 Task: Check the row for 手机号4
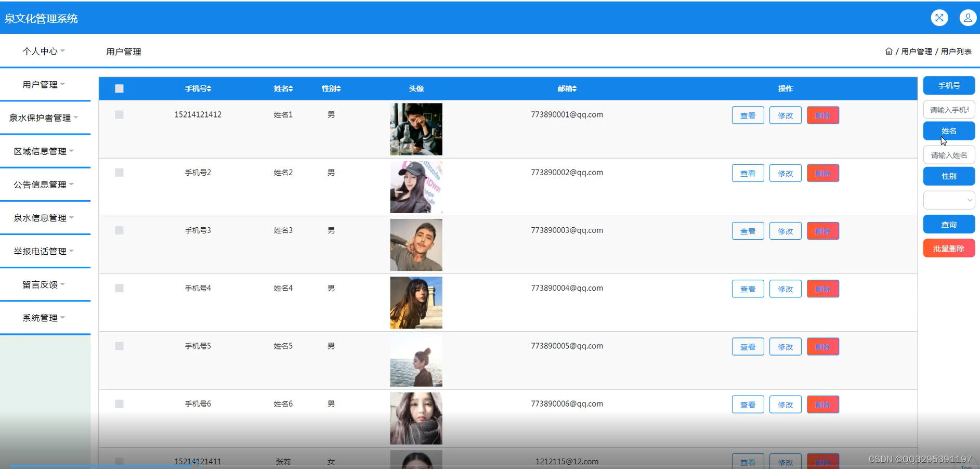[119, 288]
